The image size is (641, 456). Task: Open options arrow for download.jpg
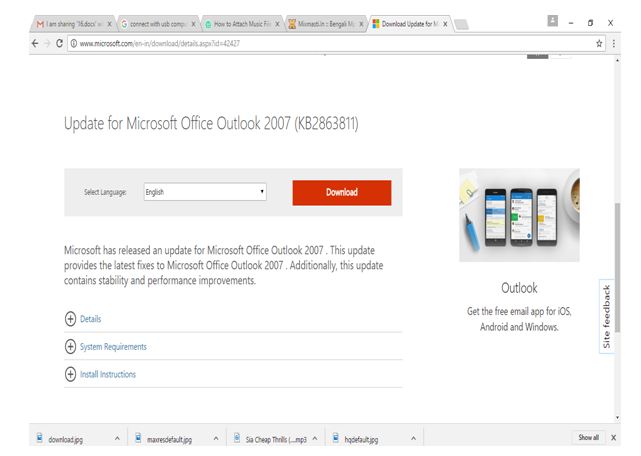pos(117,438)
